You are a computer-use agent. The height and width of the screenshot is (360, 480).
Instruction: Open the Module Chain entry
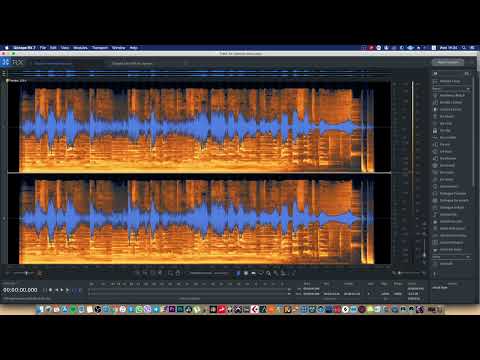452,81
